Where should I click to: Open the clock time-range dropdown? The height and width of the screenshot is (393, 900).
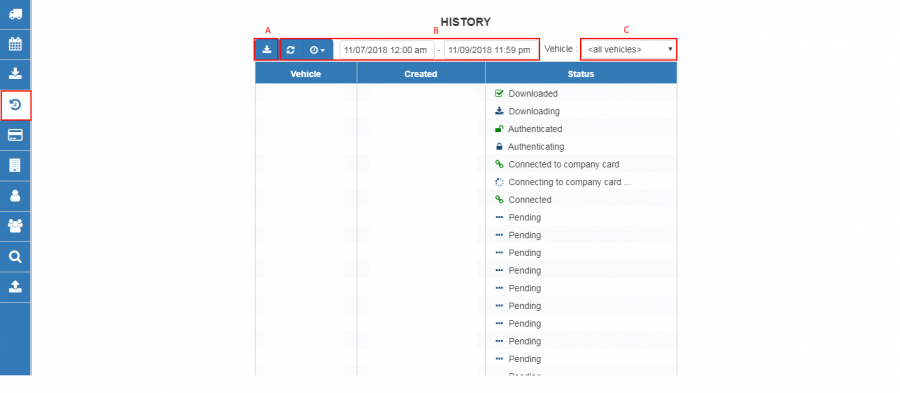[x=317, y=50]
